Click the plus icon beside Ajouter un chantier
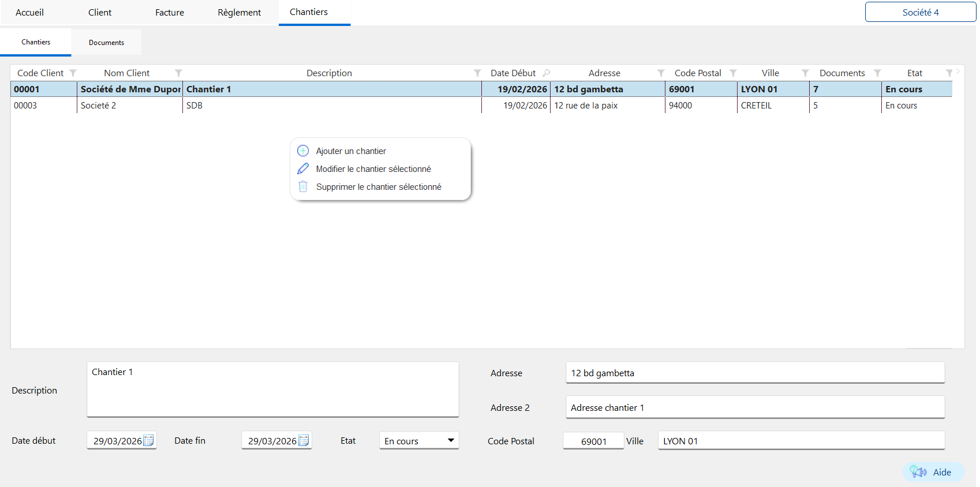 [x=303, y=151]
